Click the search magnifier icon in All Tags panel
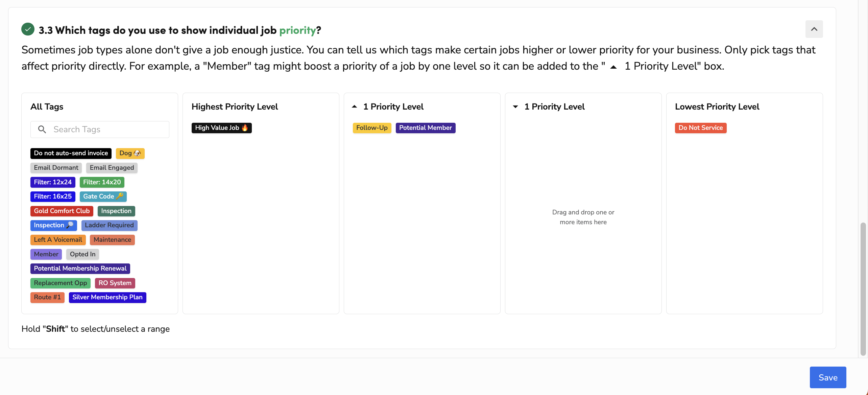The width and height of the screenshot is (868, 395). [x=42, y=129]
